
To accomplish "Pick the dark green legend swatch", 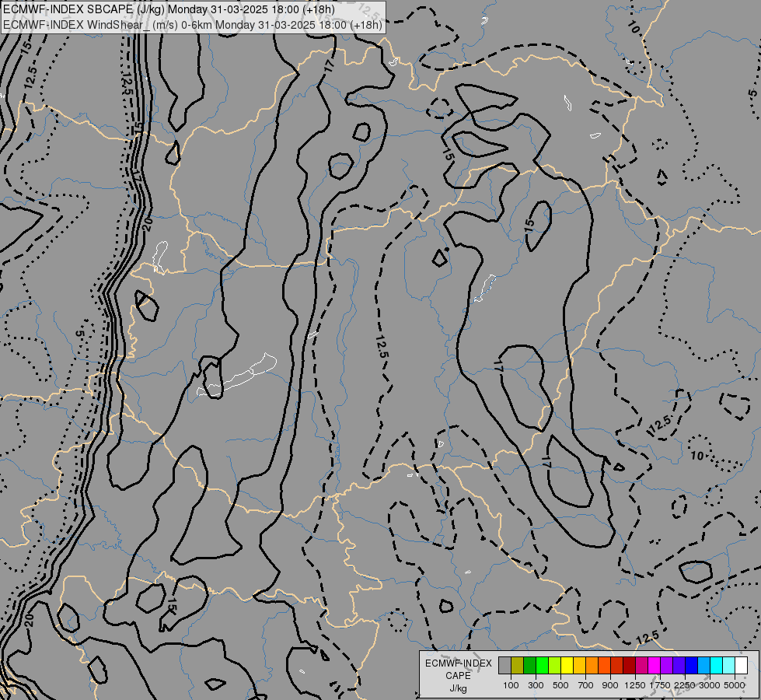I will [529, 665].
